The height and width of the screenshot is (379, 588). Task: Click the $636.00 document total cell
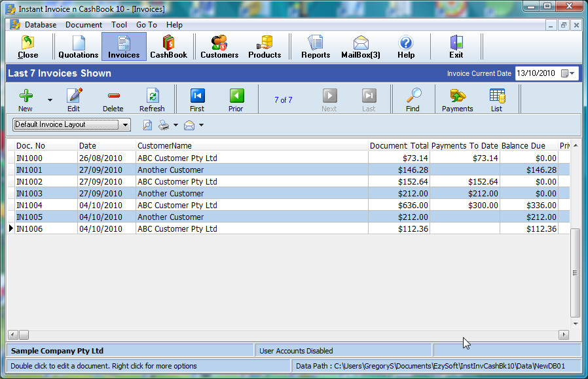coord(399,206)
